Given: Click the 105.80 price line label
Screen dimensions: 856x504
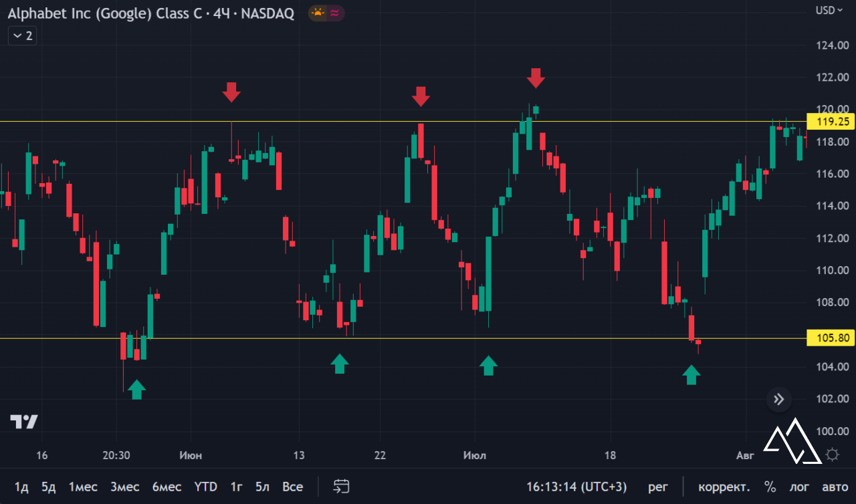Looking at the screenshot, I should [831, 338].
